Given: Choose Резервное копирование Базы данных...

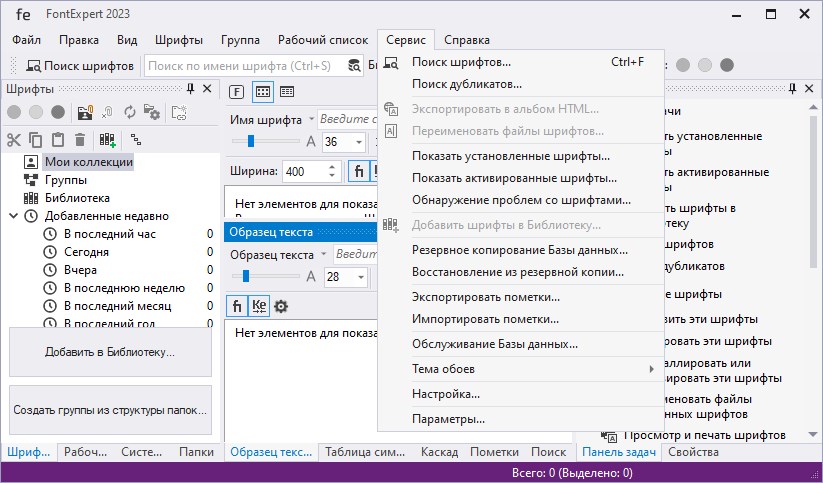Looking at the screenshot, I should 521,250.
